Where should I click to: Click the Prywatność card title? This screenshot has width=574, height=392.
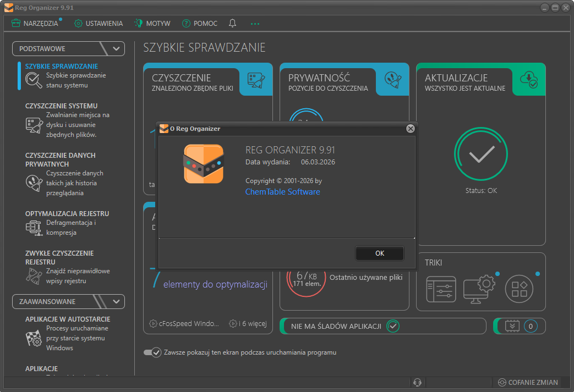pos(319,78)
